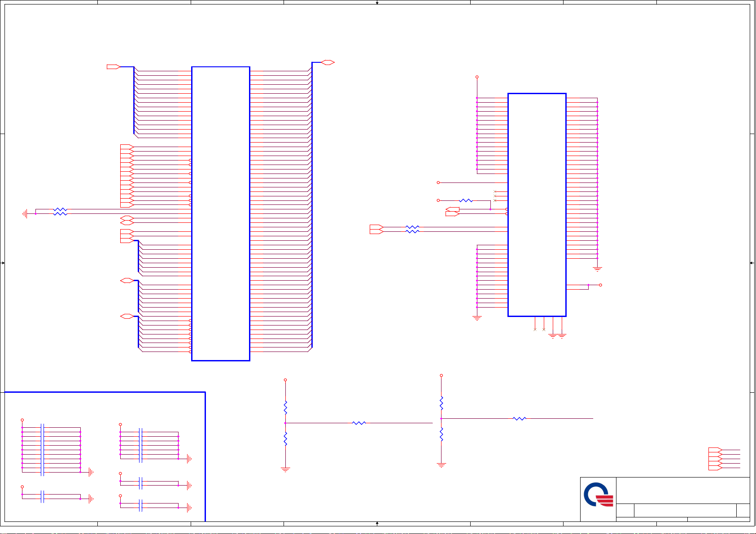
Task: Click bidirectional bus port above left IC's right bus
Action: coord(328,62)
